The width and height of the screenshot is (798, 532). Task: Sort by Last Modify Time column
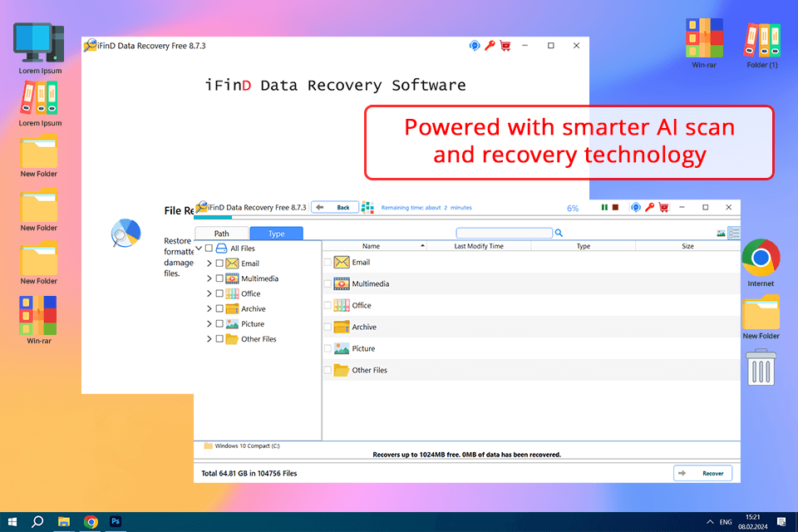coord(479,246)
